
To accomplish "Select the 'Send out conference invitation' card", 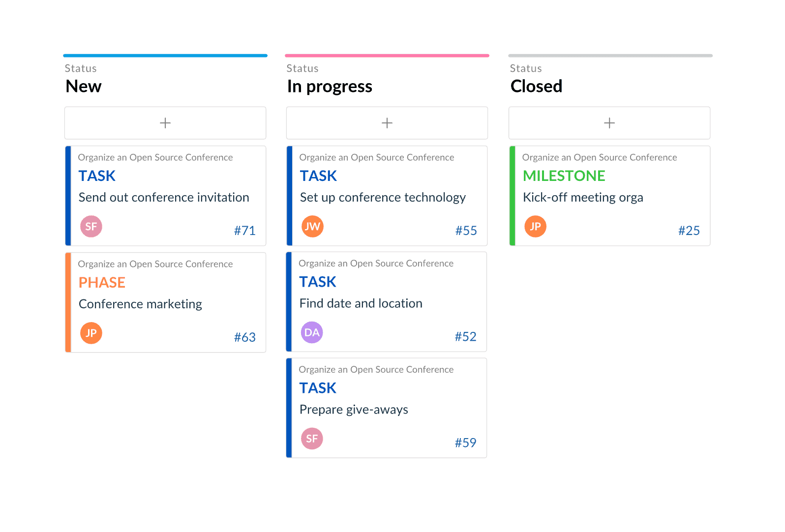I will 164,198.
